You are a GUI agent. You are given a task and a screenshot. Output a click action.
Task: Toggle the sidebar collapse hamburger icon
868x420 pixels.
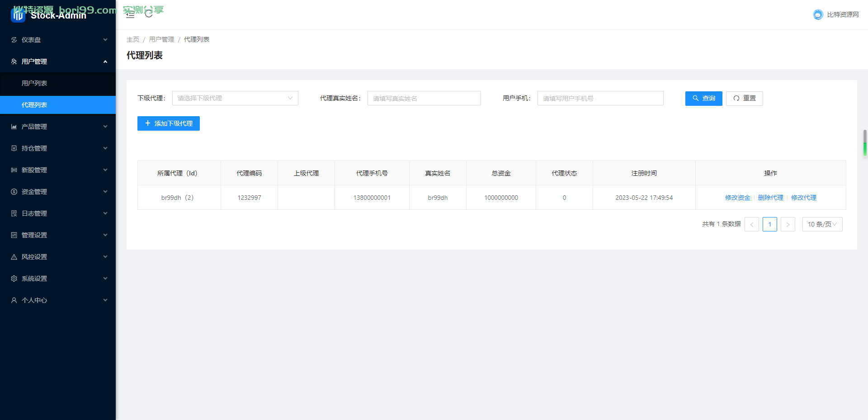click(130, 14)
